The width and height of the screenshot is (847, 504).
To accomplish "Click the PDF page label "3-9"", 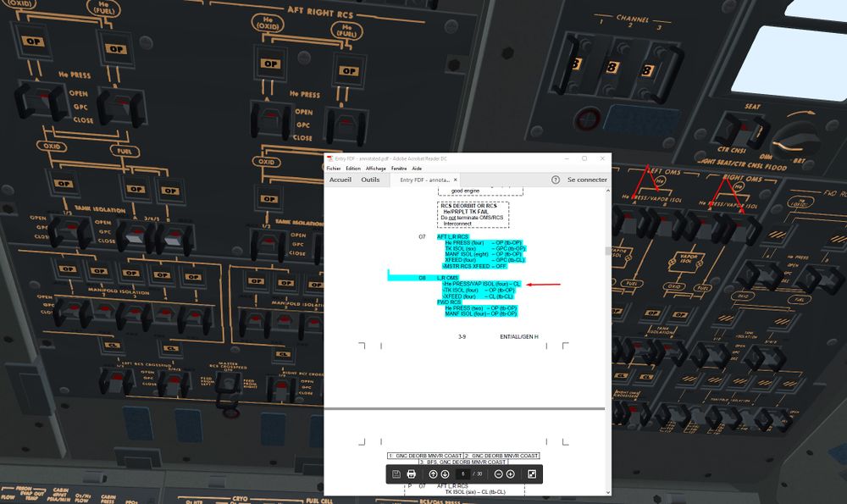I will coord(462,336).
